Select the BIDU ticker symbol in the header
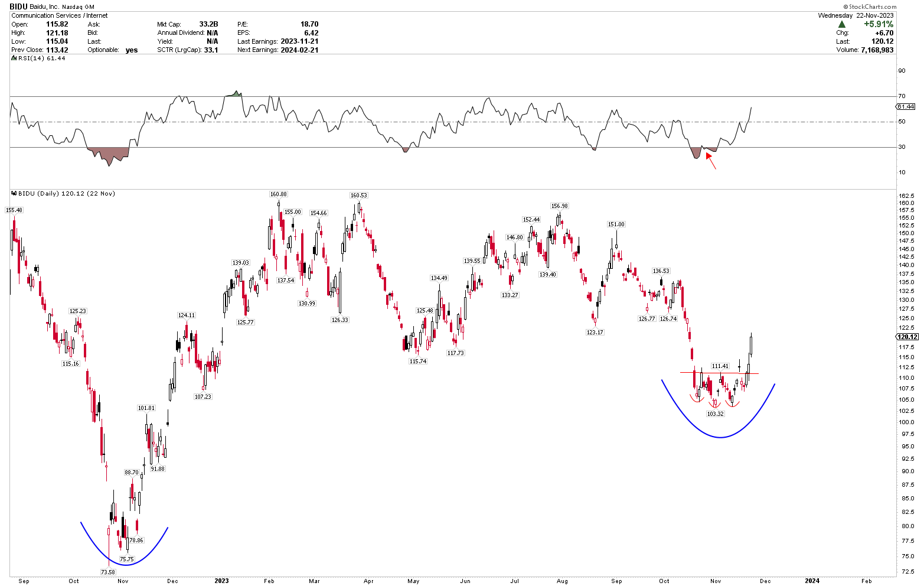The height and width of the screenshot is (586, 924). tap(18, 6)
